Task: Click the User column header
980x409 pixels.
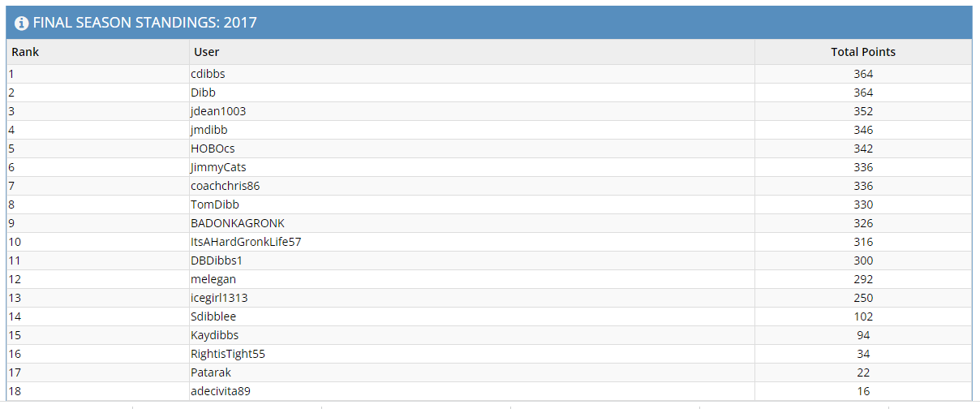Action: click(206, 52)
